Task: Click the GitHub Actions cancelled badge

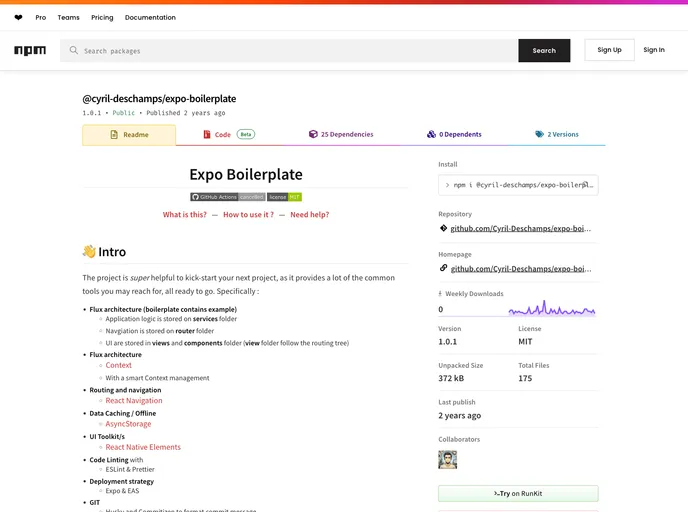Action: 228,197
